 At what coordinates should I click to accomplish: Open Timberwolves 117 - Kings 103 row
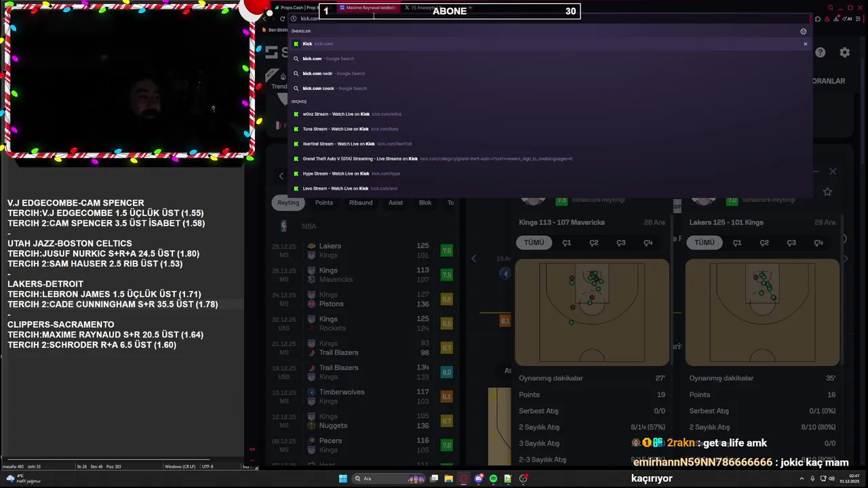pyautogui.click(x=363, y=397)
